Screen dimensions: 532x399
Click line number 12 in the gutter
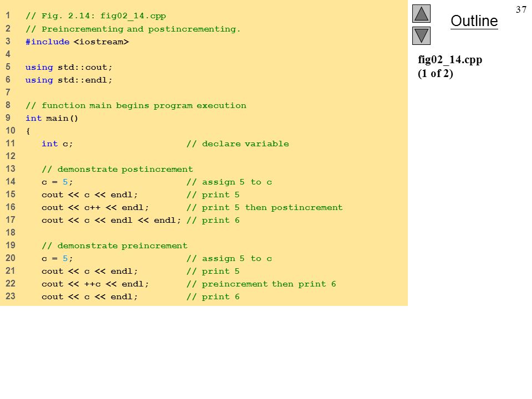tap(11, 156)
